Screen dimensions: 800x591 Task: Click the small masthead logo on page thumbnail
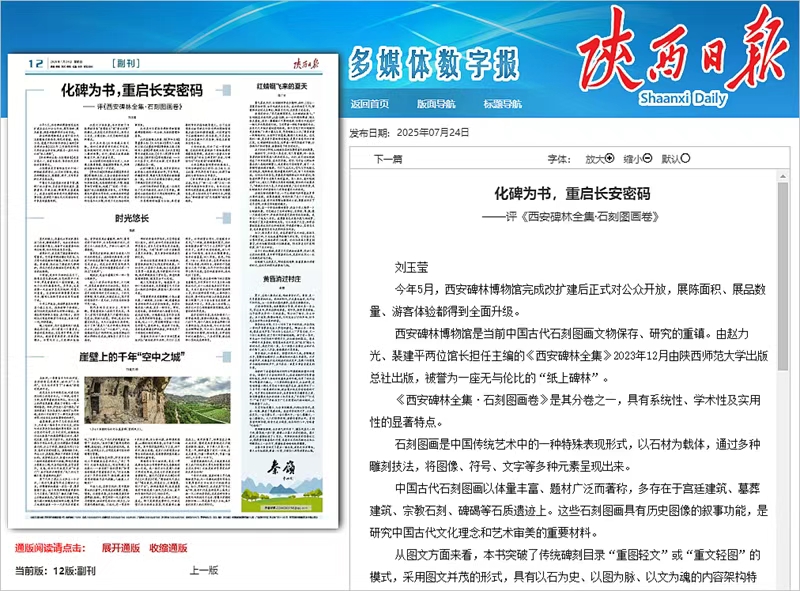[305, 64]
